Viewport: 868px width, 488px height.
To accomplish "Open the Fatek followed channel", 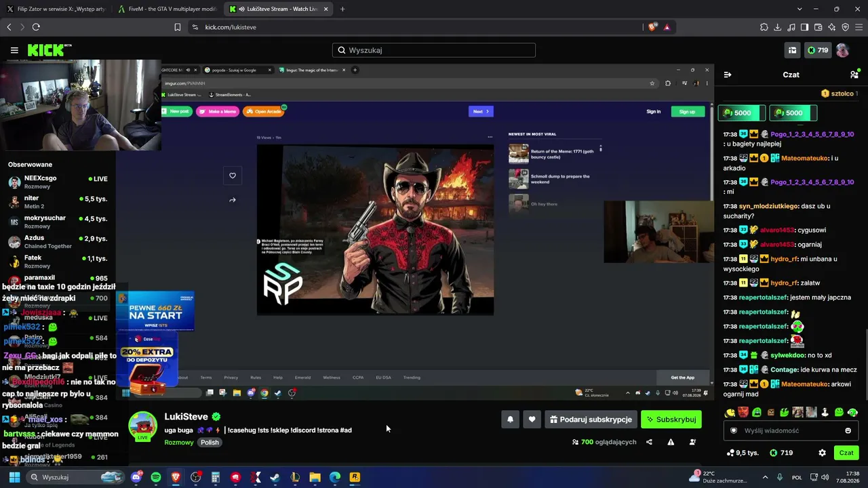I will coord(59,262).
